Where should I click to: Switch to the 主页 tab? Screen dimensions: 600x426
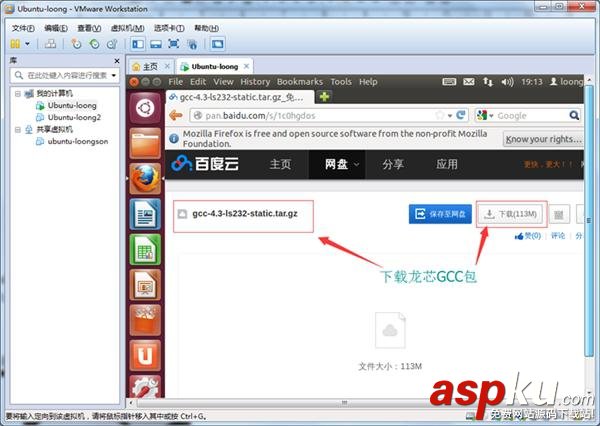tap(150, 67)
